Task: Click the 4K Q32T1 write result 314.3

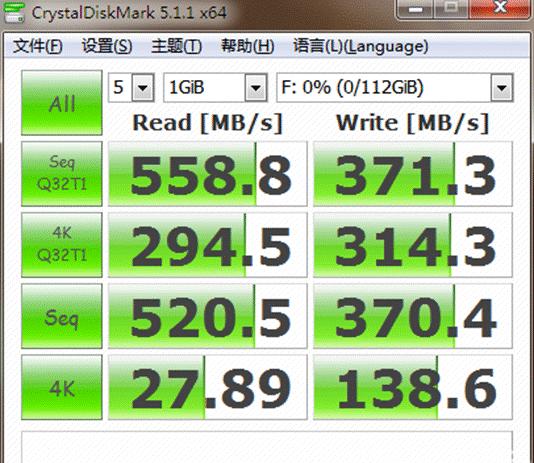Action: (413, 245)
